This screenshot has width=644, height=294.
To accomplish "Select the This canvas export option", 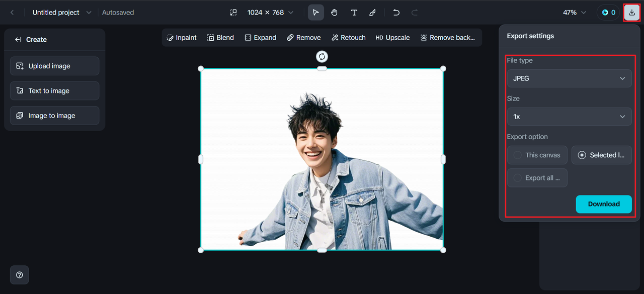I will click(x=537, y=155).
